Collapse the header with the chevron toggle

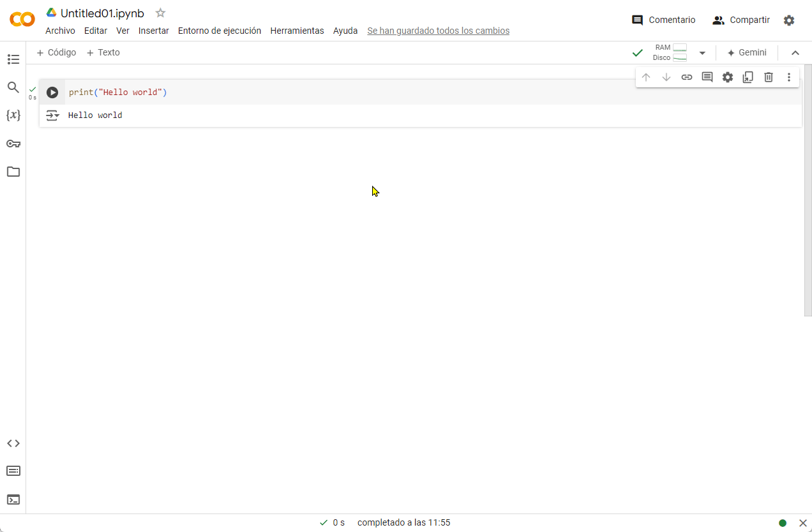pos(795,53)
